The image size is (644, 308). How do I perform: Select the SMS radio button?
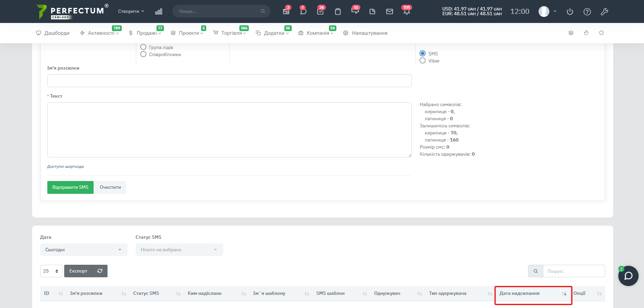coord(423,54)
